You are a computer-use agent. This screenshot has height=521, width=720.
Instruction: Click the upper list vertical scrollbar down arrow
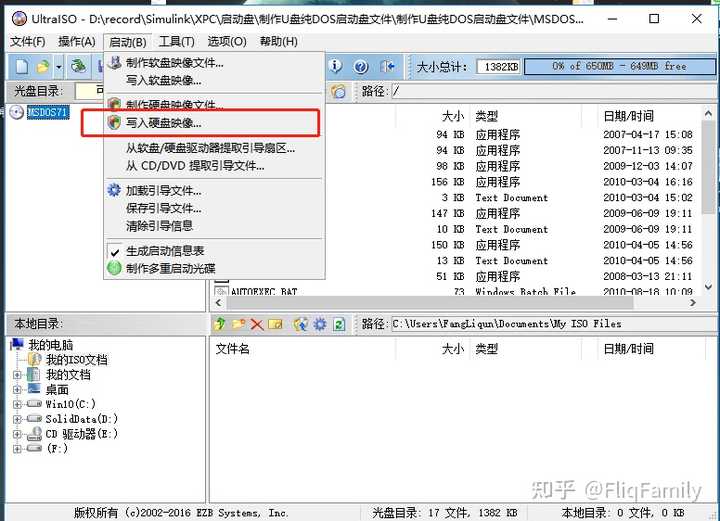coord(708,287)
